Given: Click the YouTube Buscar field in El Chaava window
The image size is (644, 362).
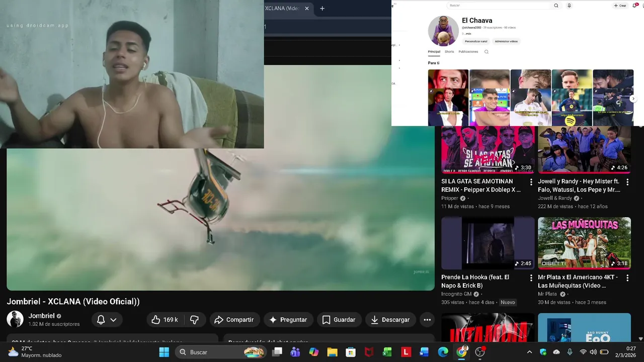Looking at the screenshot, I should pos(500,6).
